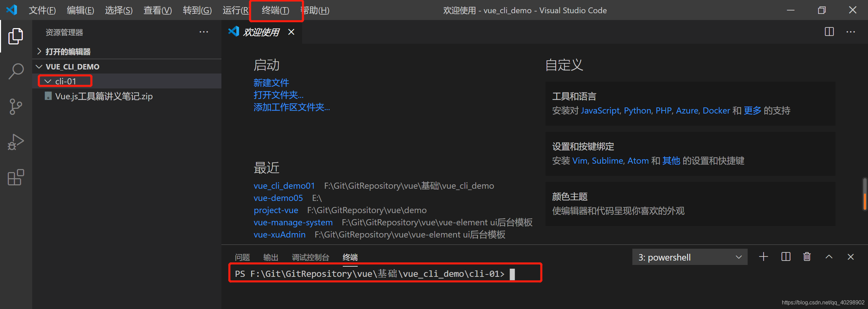
Task: Click the 其他 keybindings link
Action: point(671,161)
